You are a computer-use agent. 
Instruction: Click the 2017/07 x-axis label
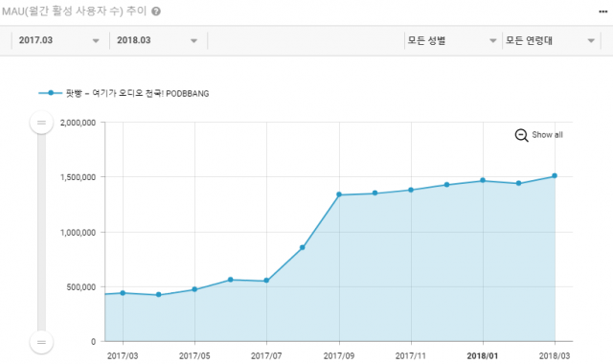pos(266,356)
